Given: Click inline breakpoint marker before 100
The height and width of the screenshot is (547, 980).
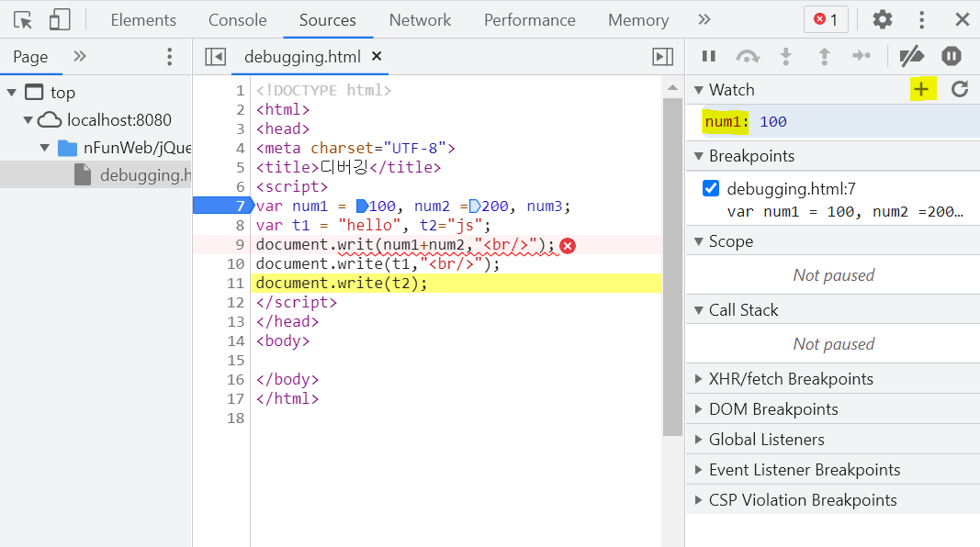Looking at the screenshot, I should click(362, 207).
